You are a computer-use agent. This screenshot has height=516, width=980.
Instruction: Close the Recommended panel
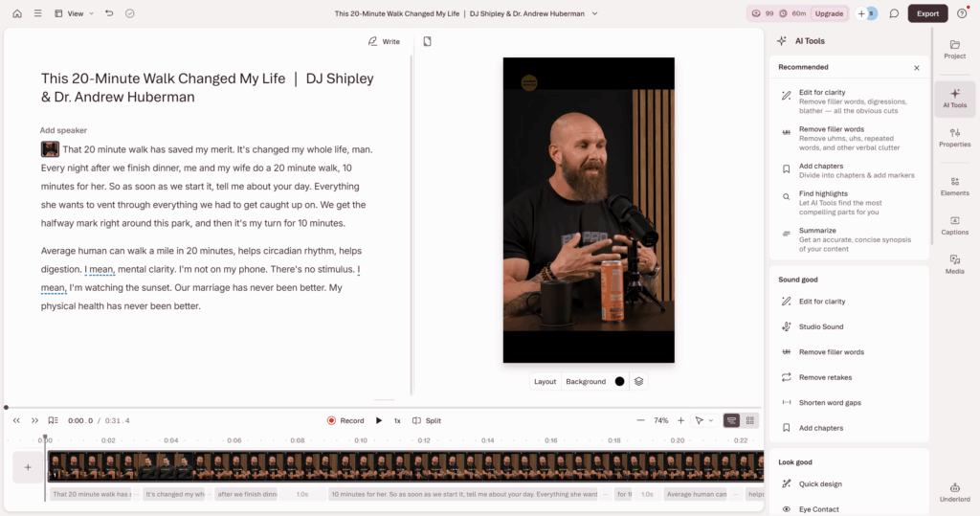point(916,68)
